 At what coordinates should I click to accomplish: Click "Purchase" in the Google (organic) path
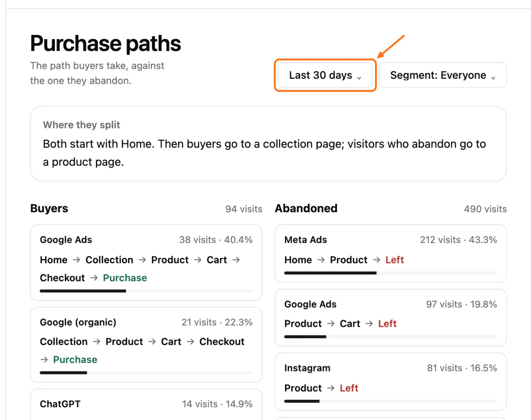[75, 359]
